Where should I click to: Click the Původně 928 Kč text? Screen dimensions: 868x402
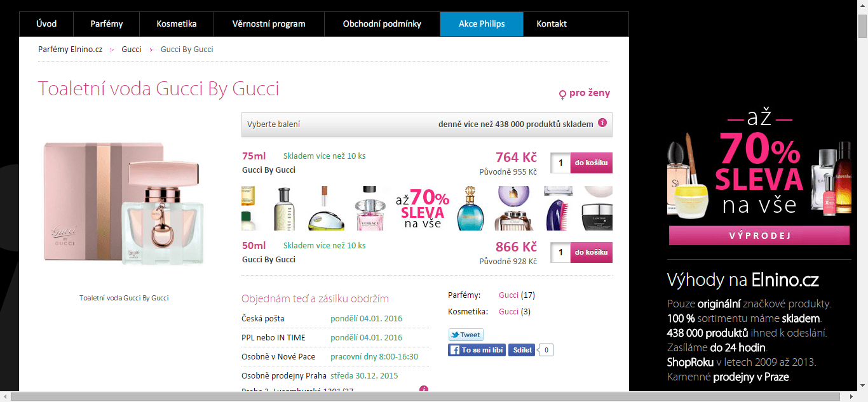point(508,262)
